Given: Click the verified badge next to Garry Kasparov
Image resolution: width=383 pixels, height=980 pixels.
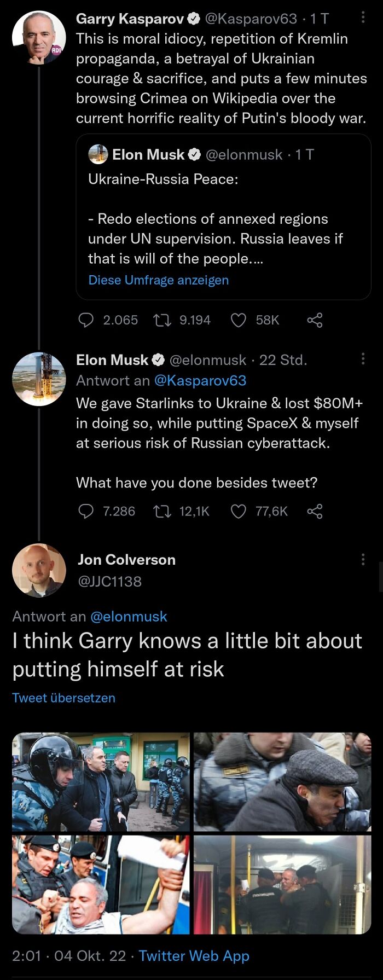Looking at the screenshot, I should [x=194, y=19].
